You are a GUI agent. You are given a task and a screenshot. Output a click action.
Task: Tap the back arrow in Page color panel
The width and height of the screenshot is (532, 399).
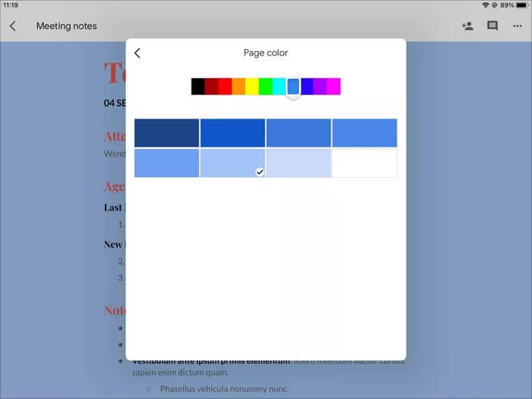[138, 53]
